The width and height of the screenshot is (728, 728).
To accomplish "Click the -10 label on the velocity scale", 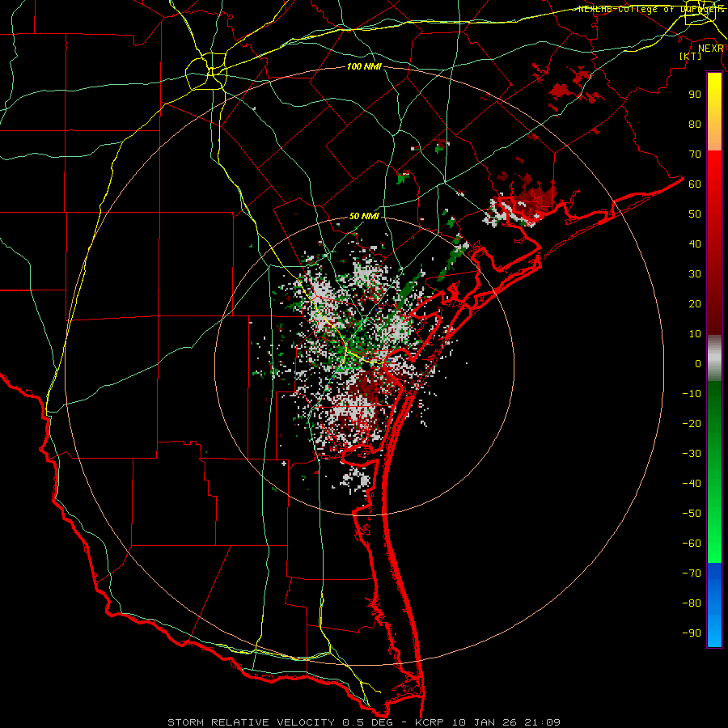I will point(692,394).
